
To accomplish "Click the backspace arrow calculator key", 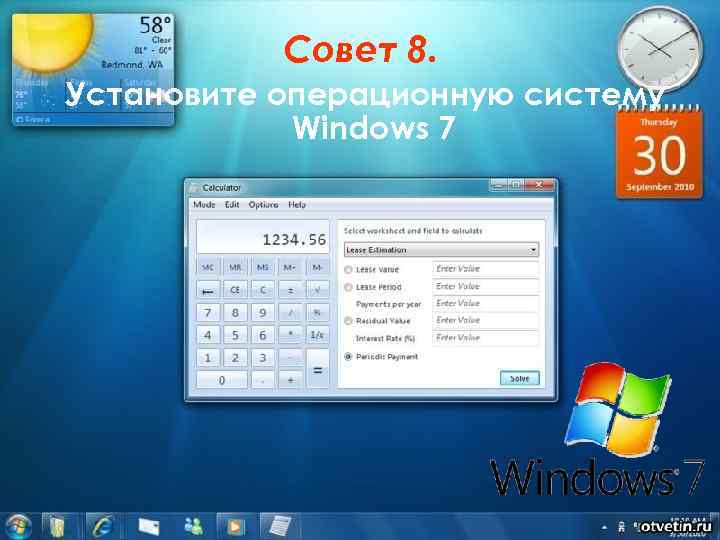I will (x=208, y=290).
